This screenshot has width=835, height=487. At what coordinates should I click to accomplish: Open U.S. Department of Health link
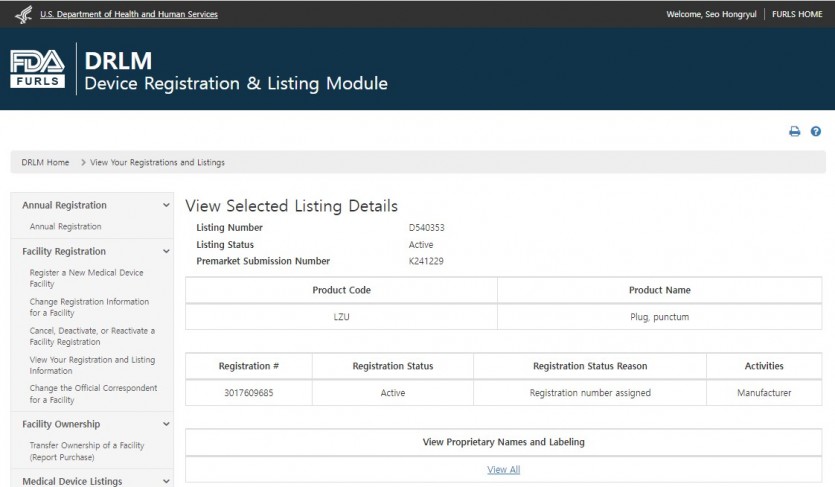[128, 14]
